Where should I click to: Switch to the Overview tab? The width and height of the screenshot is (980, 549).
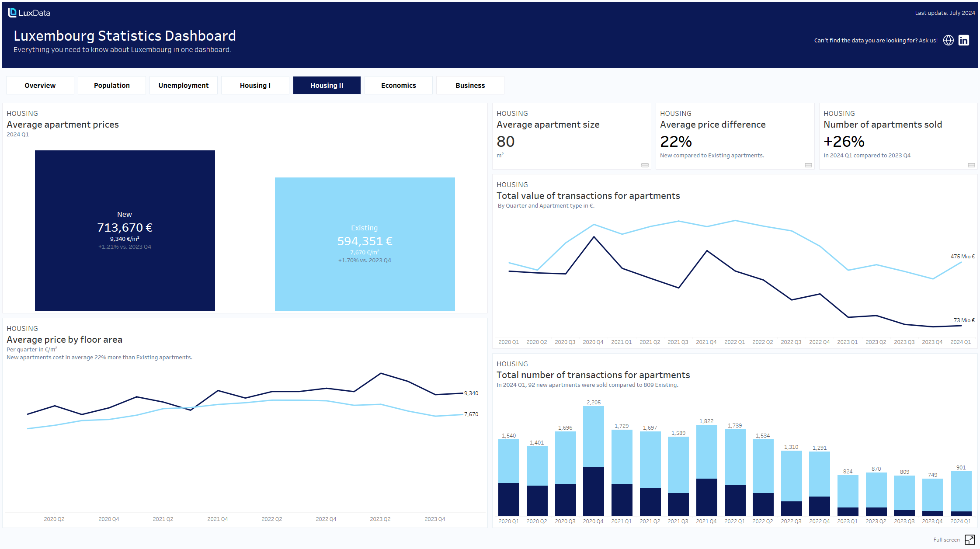40,85
